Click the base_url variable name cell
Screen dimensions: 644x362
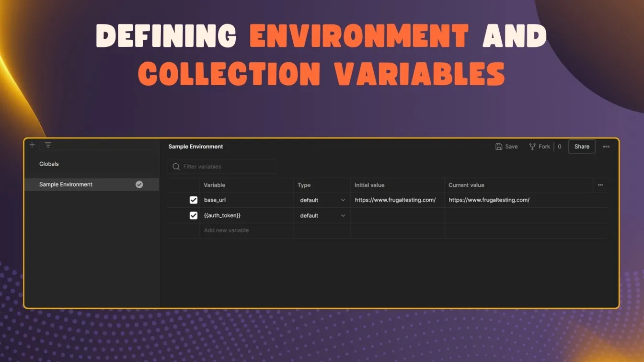(246, 200)
